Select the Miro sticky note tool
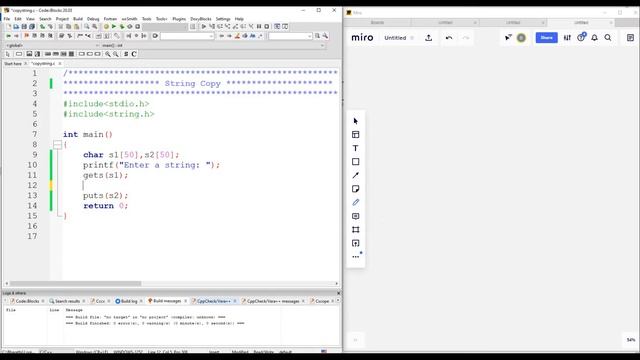 click(x=356, y=189)
